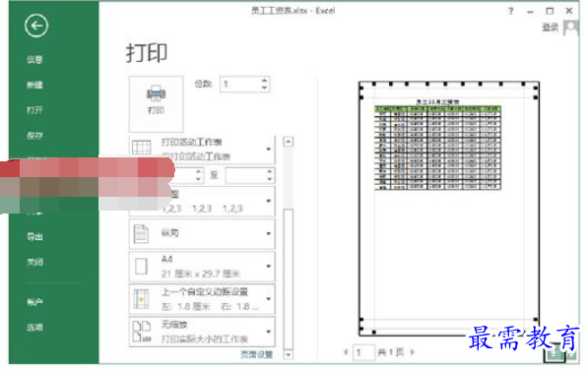Image resolution: width=588 pixels, height=369 pixels.
Task: Go back with the circled arrow
Action: coord(36,26)
